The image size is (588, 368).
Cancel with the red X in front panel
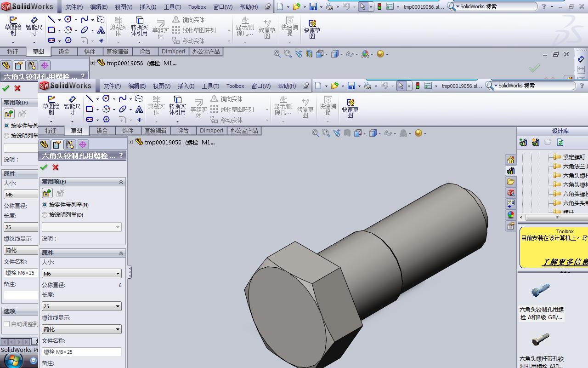pos(56,167)
